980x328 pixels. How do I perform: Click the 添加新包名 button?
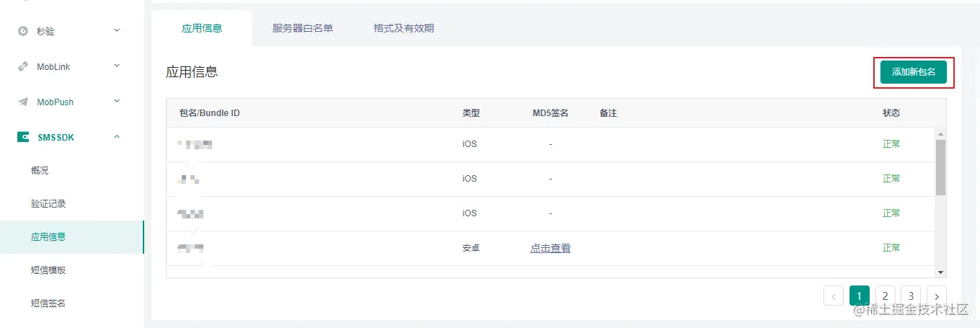913,72
